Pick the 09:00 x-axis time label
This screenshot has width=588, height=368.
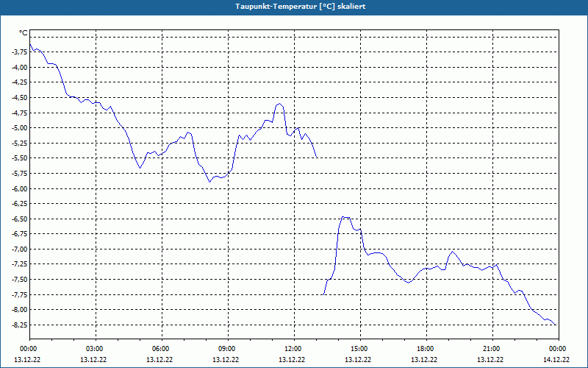pos(228,349)
